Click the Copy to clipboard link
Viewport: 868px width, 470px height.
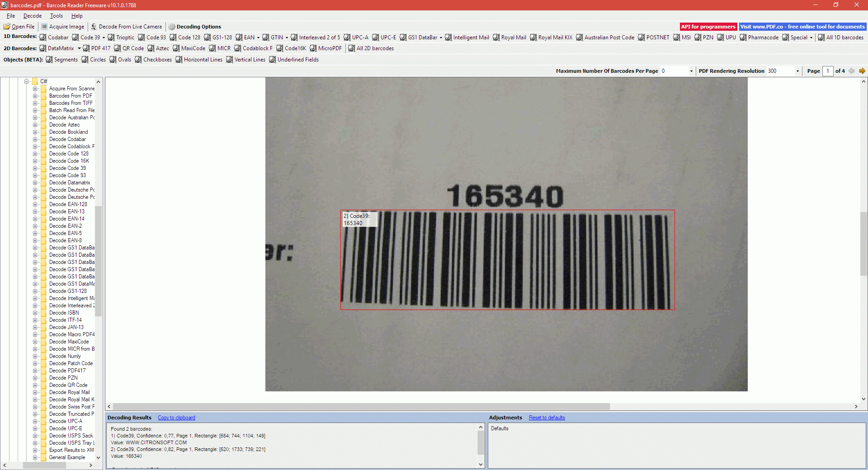[176, 417]
